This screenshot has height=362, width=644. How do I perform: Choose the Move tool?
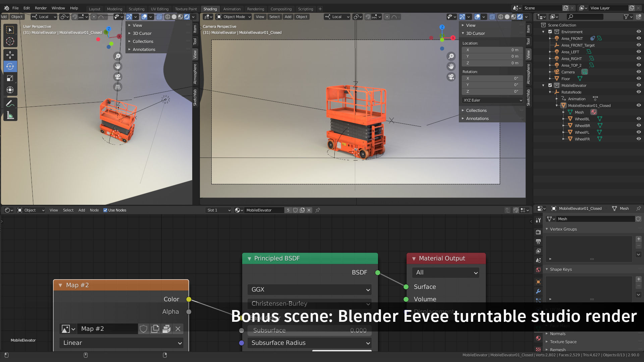[x=10, y=55]
